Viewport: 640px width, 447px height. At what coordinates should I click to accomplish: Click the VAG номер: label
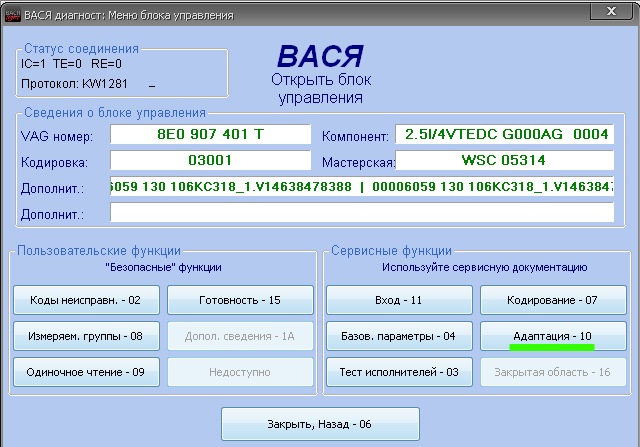click(x=57, y=136)
